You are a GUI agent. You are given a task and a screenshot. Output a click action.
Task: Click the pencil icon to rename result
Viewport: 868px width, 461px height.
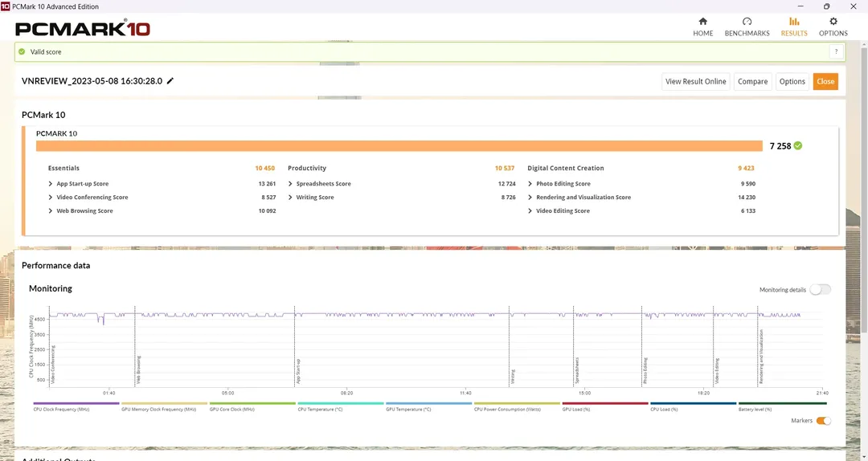click(x=170, y=81)
